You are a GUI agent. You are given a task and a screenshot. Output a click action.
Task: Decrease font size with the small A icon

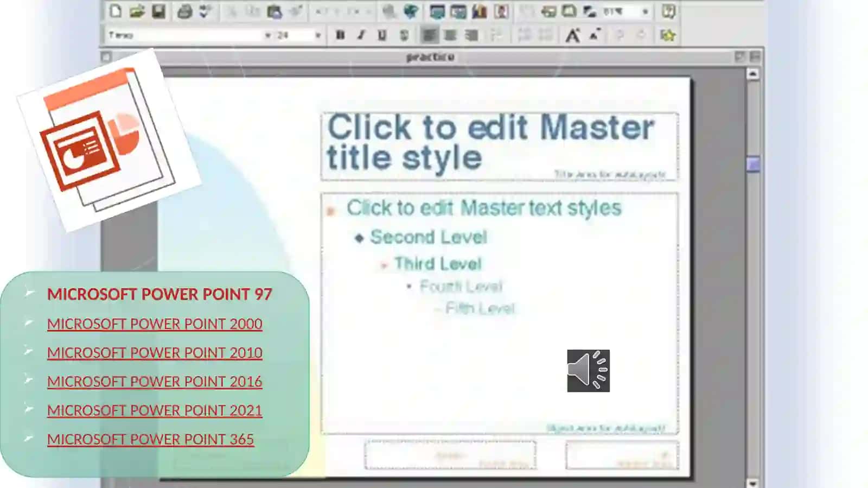pos(595,35)
